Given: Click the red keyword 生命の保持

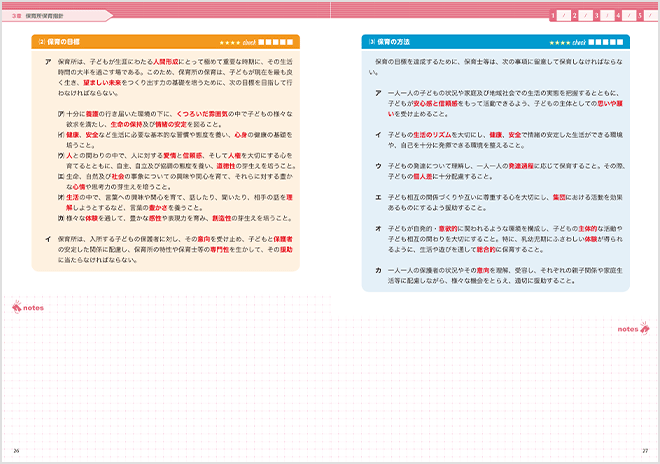Looking at the screenshot, I should coord(126,125).
